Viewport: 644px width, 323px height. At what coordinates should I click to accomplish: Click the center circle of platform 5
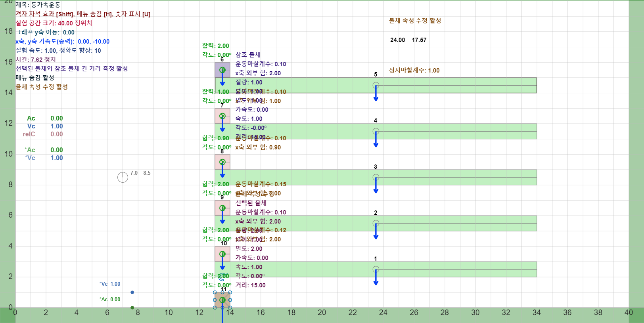pyautogui.click(x=376, y=85)
